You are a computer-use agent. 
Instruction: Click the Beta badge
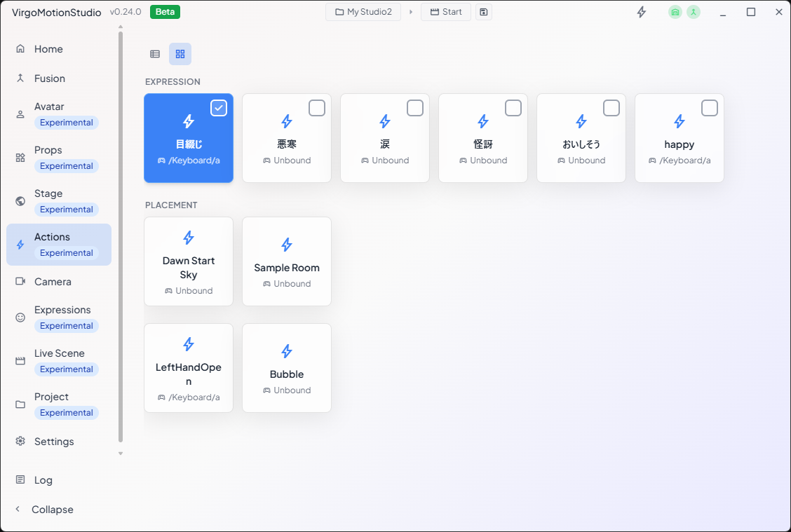click(165, 12)
